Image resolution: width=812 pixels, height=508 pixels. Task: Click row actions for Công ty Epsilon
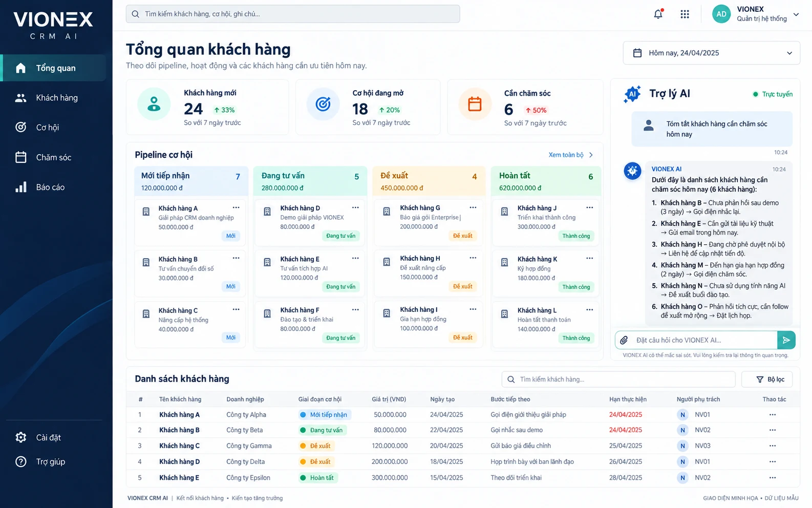[x=773, y=478]
